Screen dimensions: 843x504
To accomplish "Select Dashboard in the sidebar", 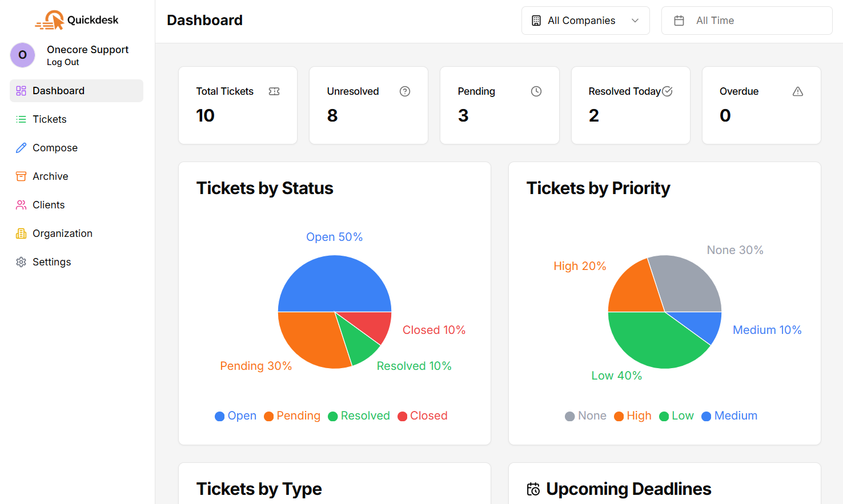I will point(59,90).
